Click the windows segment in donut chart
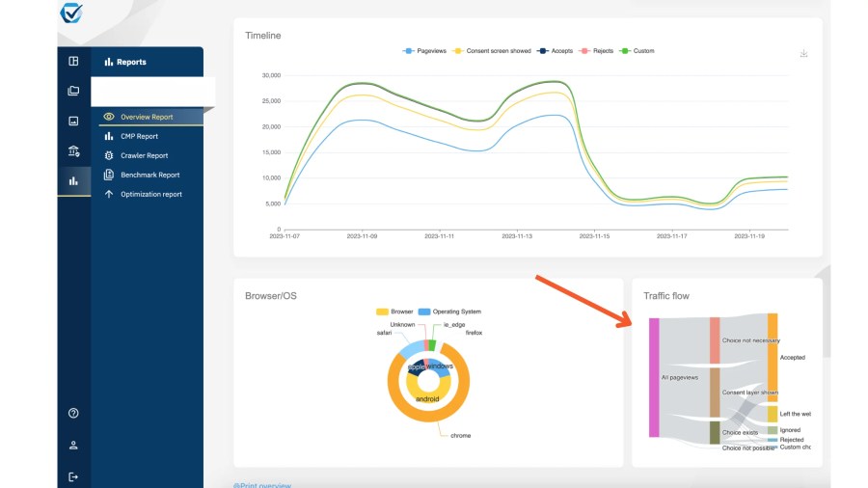 point(441,366)
